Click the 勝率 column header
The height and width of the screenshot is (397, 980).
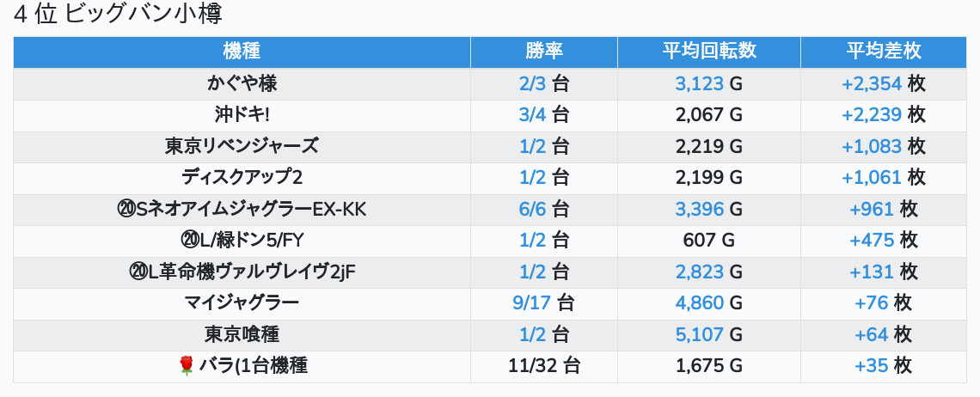[543, 51]
